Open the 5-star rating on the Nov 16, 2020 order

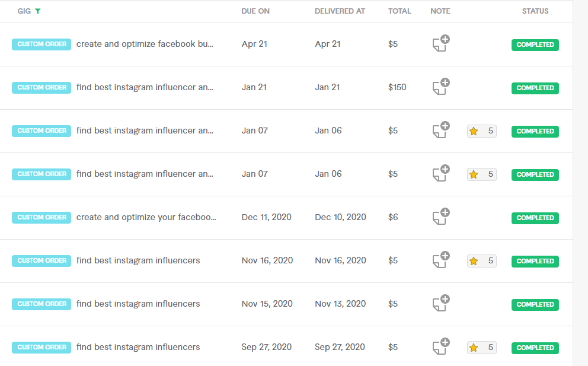click(x=481, y=261)
